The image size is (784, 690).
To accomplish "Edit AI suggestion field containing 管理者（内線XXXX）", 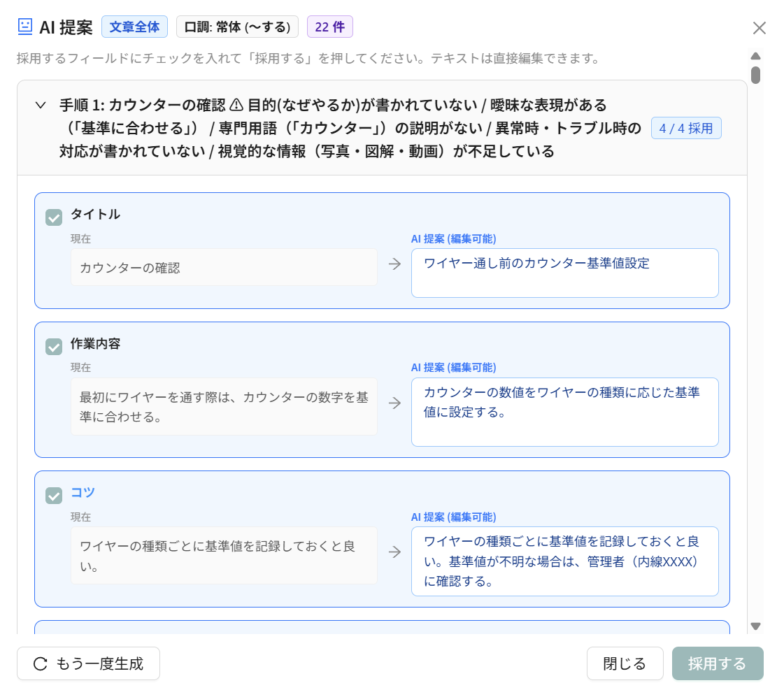I will pyautogui.click(x=565, y=561).
